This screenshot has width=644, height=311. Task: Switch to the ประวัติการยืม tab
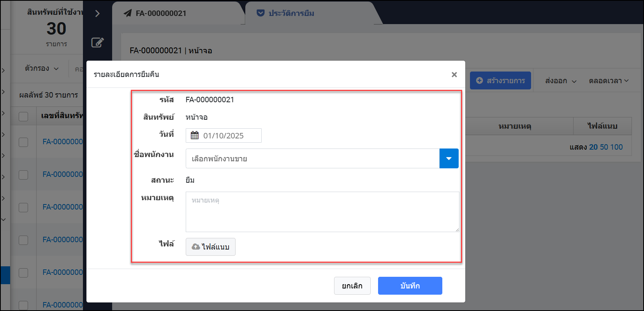(x=291, y=13)
